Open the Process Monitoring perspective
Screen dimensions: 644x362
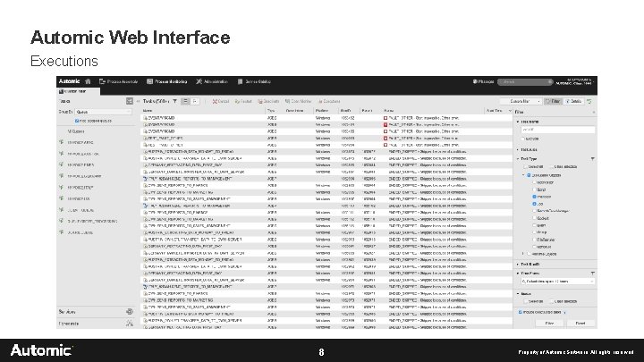(166, 81)
